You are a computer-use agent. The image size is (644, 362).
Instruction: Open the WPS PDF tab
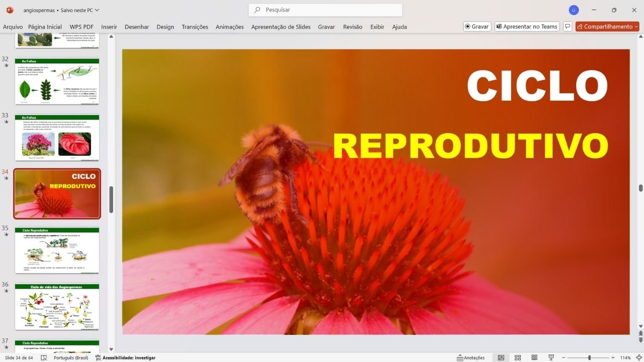(82, 27)
